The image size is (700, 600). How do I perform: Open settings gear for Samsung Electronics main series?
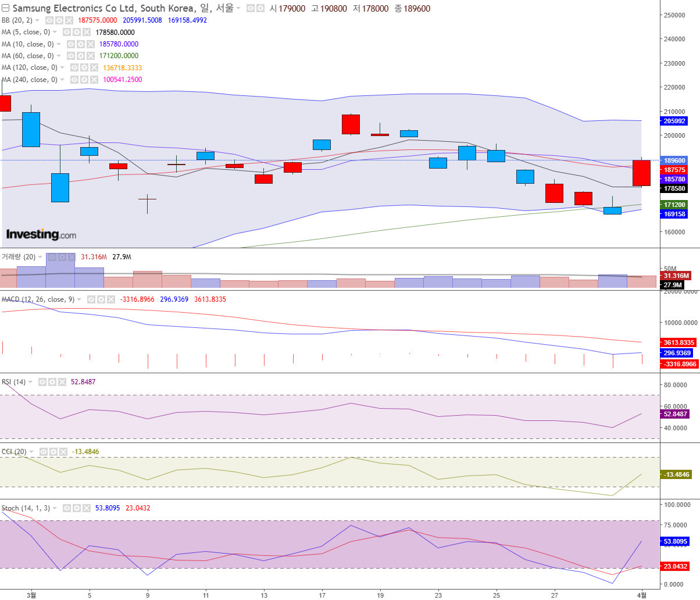tap(259, 9)
